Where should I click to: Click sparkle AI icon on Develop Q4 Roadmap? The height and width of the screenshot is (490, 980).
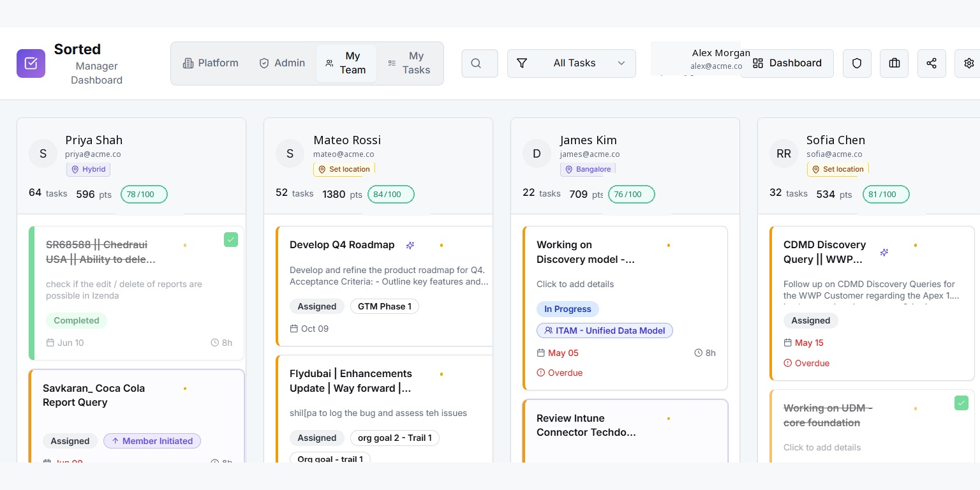pos(411,245)
